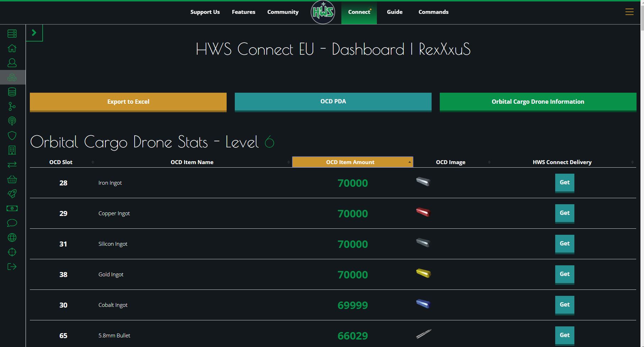Click Get button for Gold Ingot
644x347 pixels.
point(564,274)
